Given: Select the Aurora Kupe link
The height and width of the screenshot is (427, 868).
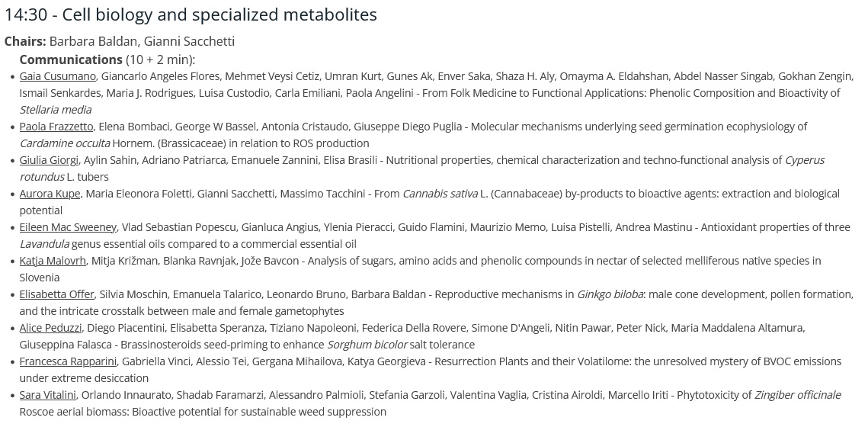Looking at the screenshot, I should 50,194.
